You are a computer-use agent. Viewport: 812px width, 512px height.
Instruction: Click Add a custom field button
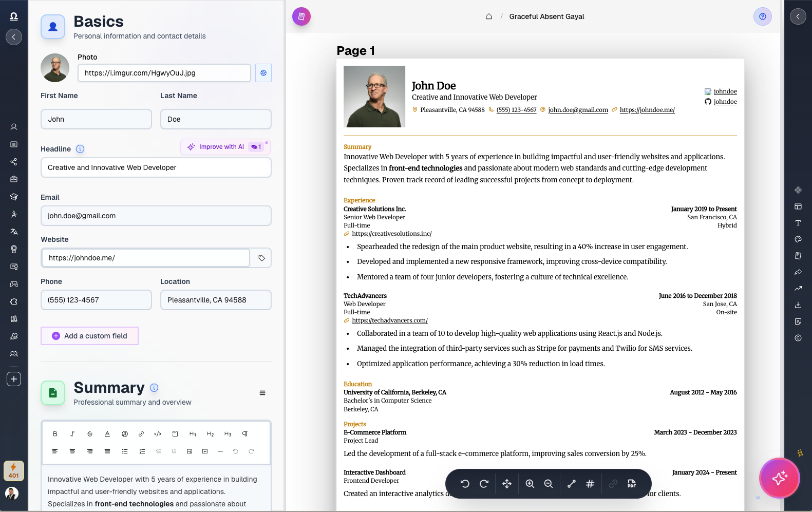click(89, 336)
